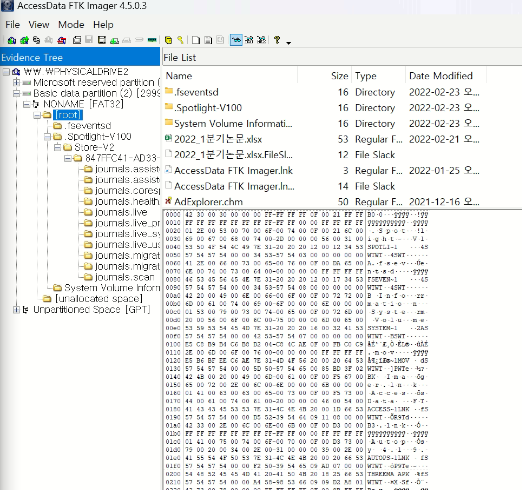
Task: Click the Add Evidence Item toolbar icon
Action: [x=12, y=40]
